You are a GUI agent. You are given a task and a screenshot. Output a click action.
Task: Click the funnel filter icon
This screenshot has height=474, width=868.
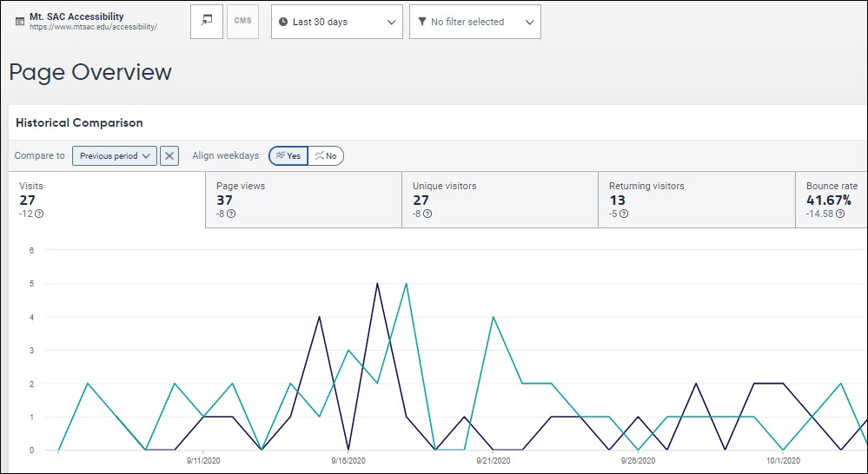(421, 22)
